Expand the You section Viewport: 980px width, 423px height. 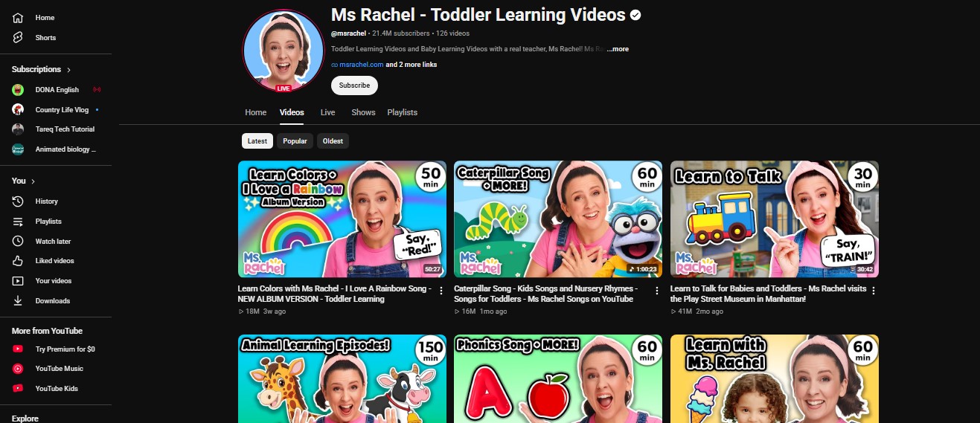point(23,181)
